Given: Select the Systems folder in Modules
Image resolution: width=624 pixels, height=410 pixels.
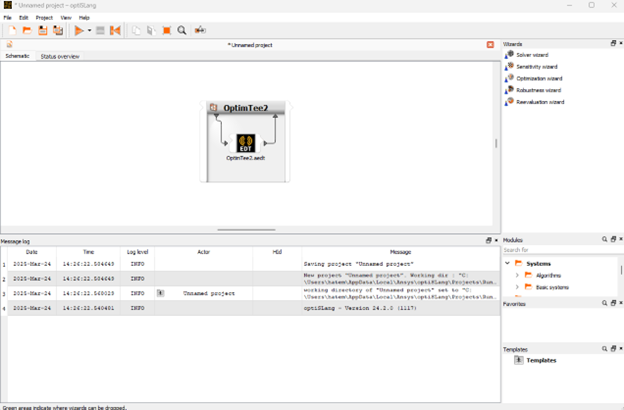Looking at the screenshot, I should [x=533, y=264].
